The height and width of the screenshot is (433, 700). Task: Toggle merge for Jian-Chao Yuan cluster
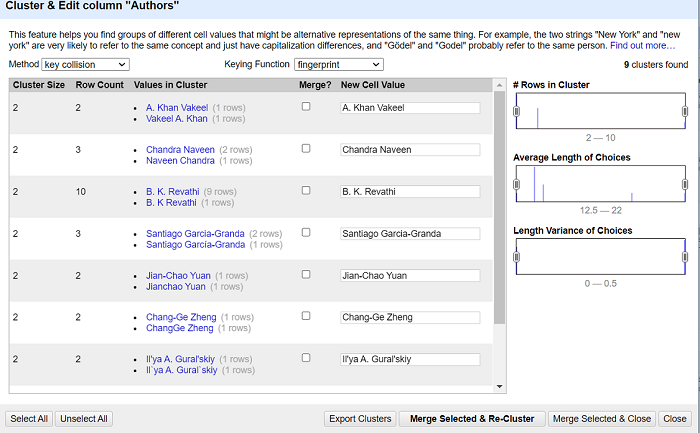point(306,274)
